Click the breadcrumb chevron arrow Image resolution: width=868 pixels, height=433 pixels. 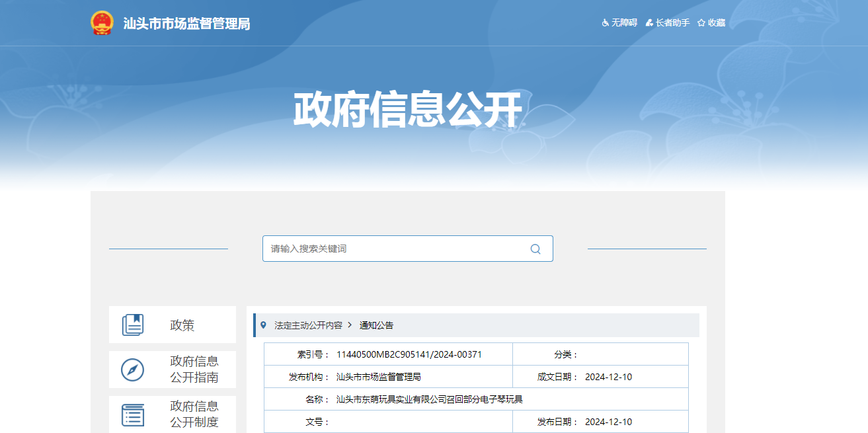350,325
